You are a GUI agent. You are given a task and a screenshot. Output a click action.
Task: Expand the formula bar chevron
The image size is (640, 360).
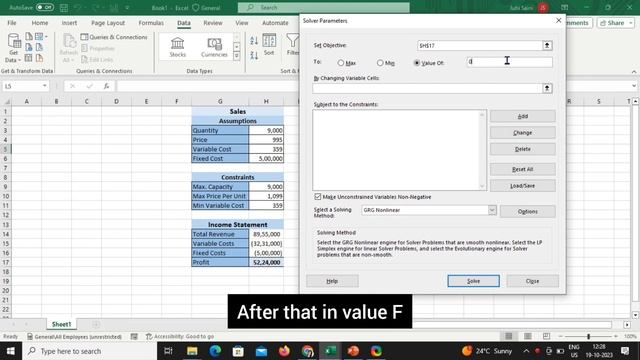click(x=633, y=86)
